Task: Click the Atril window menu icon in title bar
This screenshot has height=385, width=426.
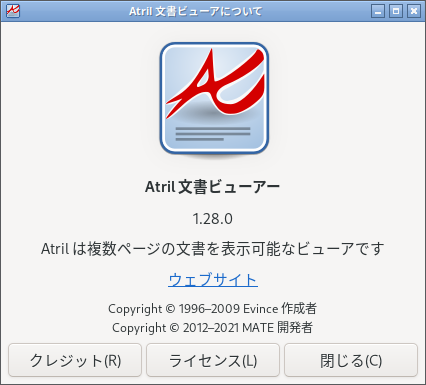Action: click(13, 11)
